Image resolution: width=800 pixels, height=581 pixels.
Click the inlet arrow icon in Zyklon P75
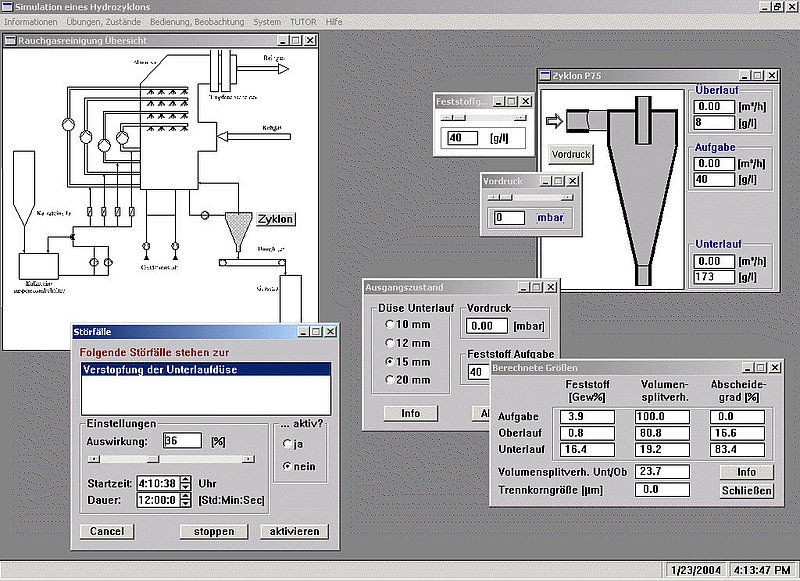click(x=554, y=121)
